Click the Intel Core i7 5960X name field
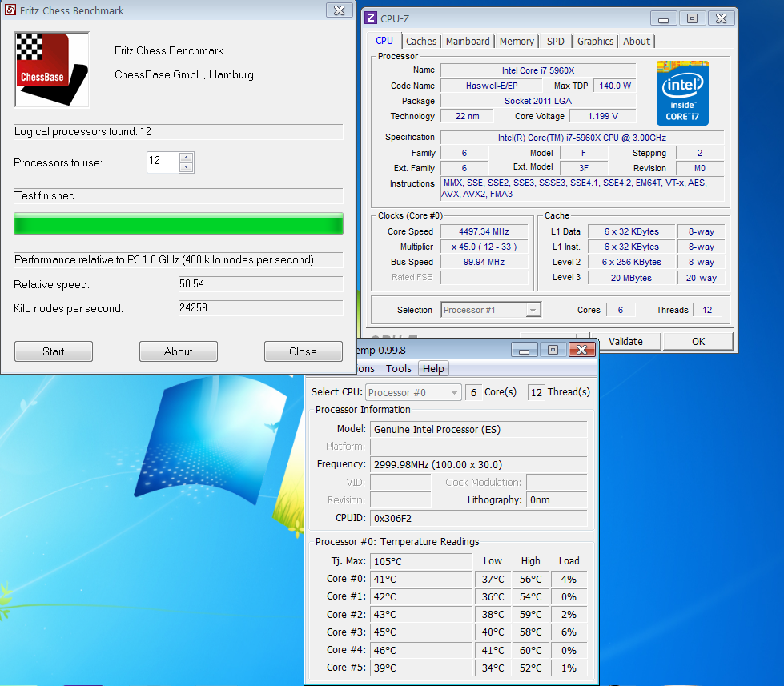 (x=538, y=70)
